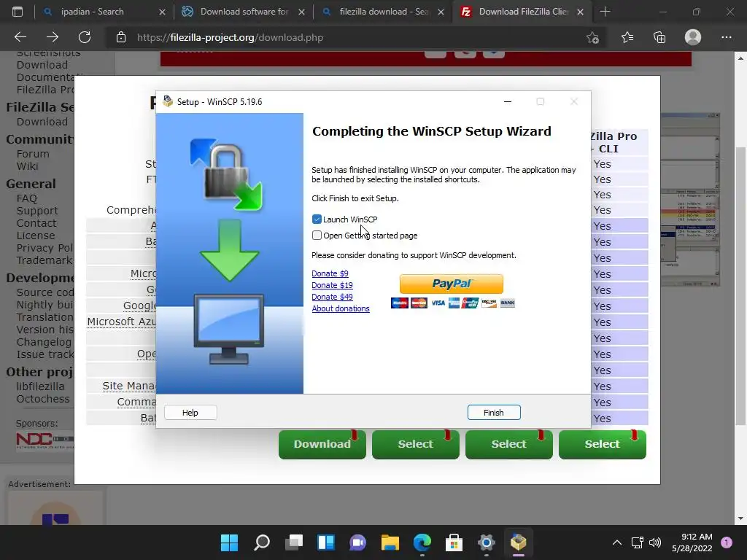View site information lock icon
The height and width of the screenshot is (560, 747).
pyautogui.click(x=121, y=37)
